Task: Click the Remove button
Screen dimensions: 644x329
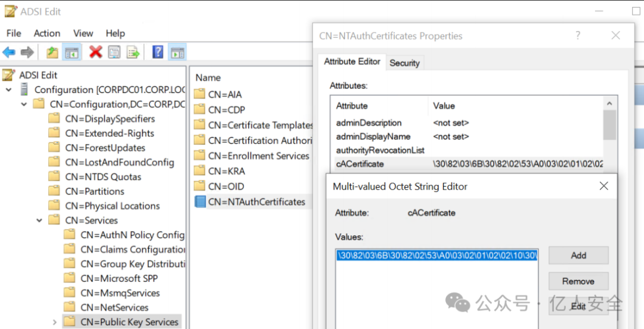Action: coord(578,281)
